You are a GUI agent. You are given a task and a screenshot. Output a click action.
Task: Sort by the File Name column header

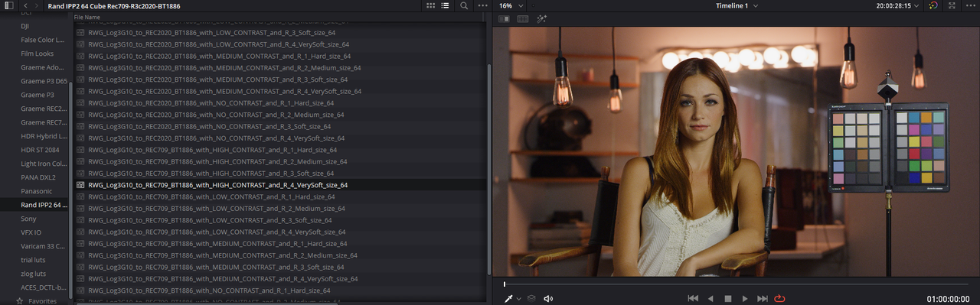click(x=87, y=17)
